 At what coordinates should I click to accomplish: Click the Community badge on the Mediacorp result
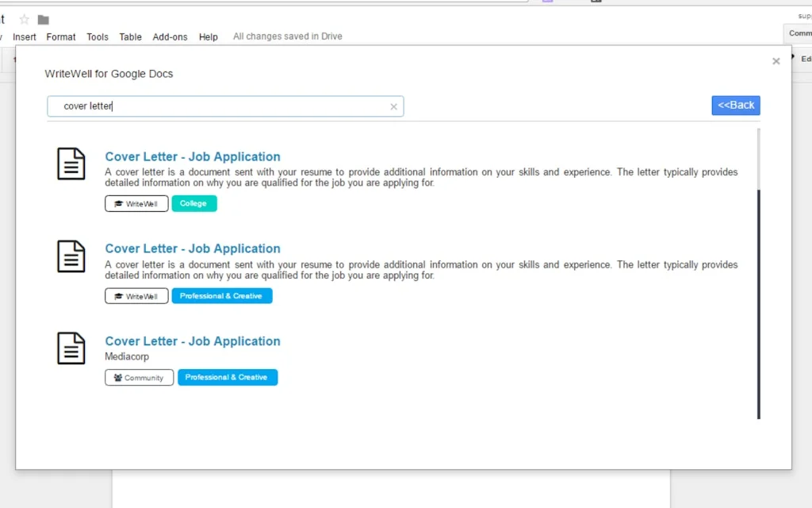(x=139, y=377)
